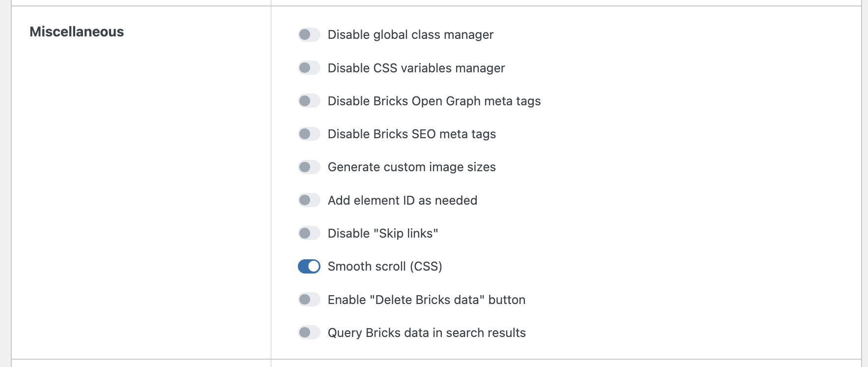Click the Miscellaneous section heading

pos(77,32)
